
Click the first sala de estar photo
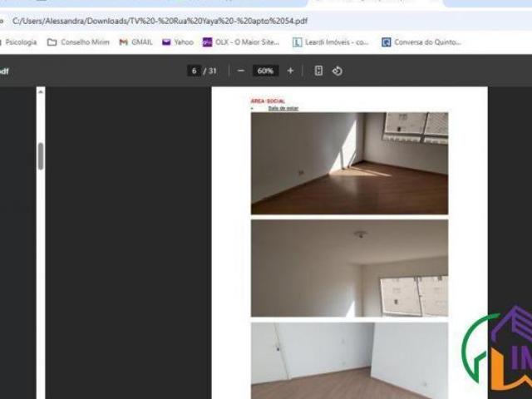tap(349, 163)
